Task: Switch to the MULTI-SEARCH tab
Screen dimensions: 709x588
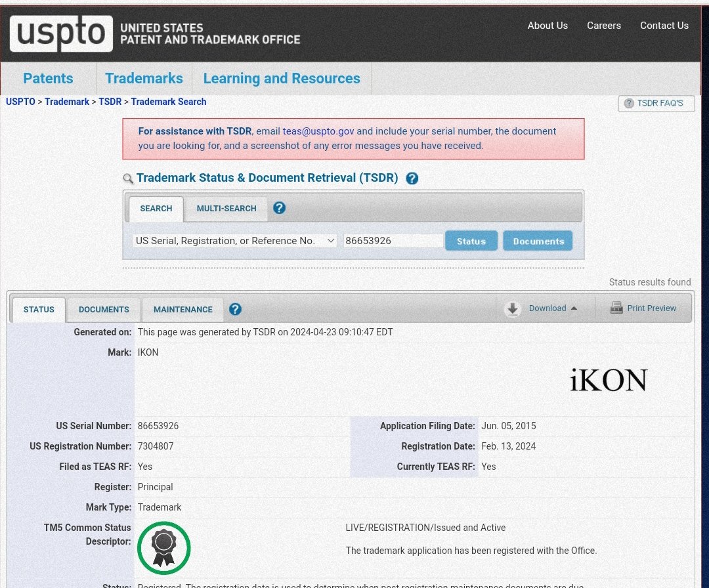Action: [226, 208]
